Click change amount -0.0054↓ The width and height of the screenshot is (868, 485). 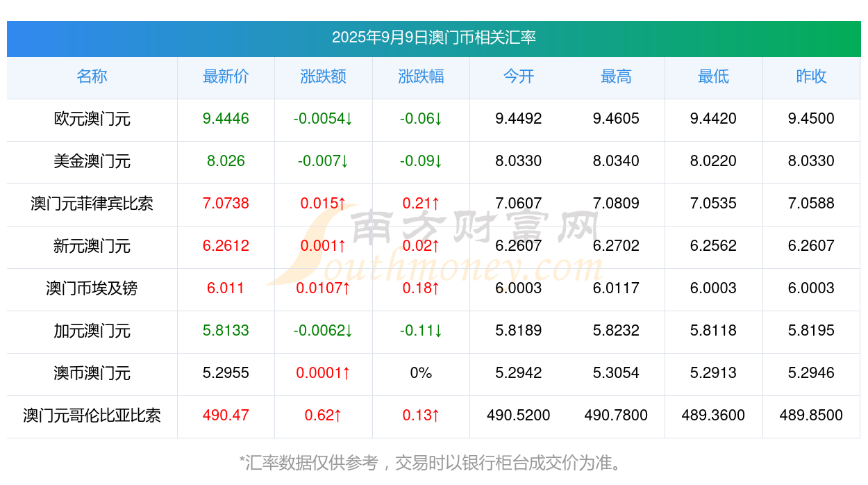click(323, 119)
